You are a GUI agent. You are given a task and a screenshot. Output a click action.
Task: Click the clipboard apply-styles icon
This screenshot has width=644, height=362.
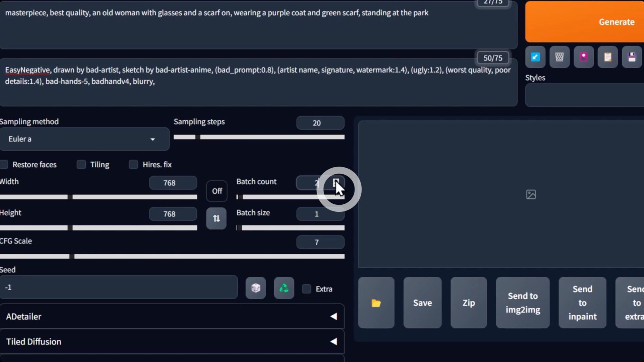(608, 57)
